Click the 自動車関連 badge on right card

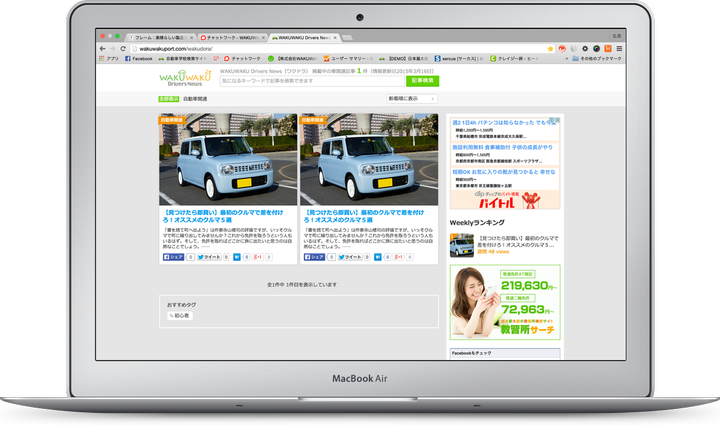click(x=313, y=120)
